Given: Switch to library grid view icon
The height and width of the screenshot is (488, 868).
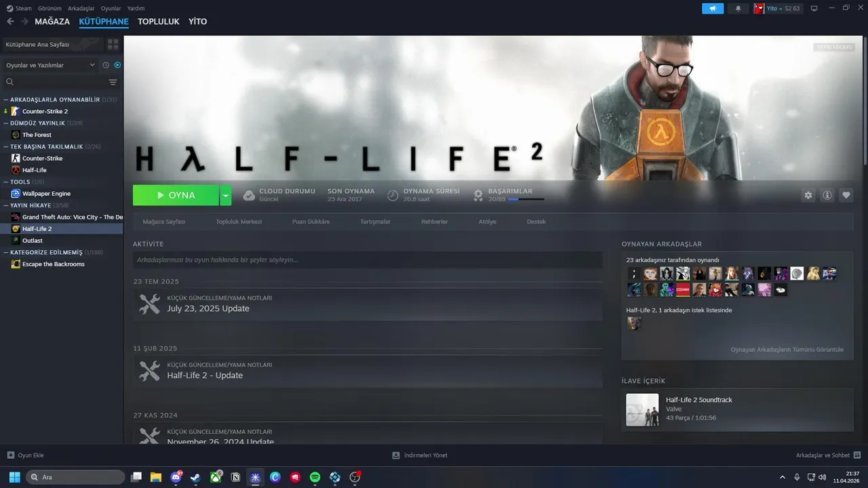Looking at the screenshot, I should tap(113, 44).
